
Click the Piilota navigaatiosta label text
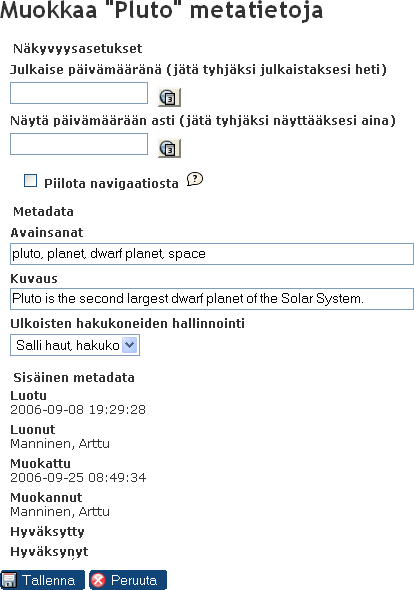(111, 184)
